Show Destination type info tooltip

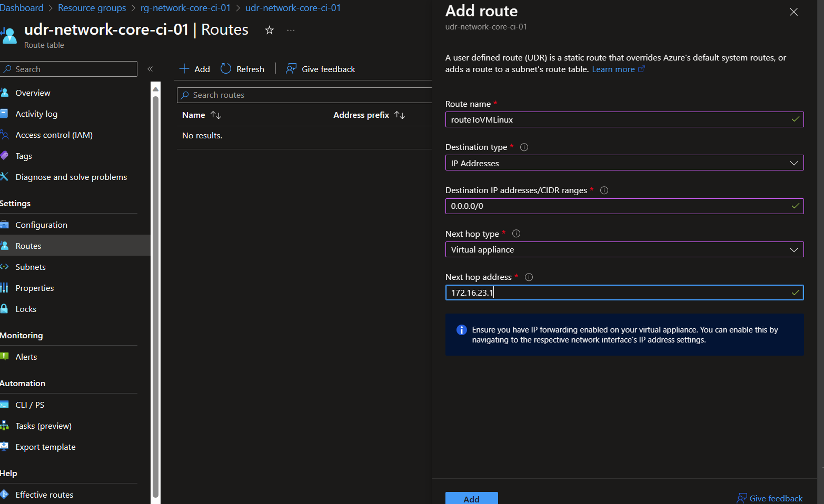pyautogui.click(x=524, y=147)
